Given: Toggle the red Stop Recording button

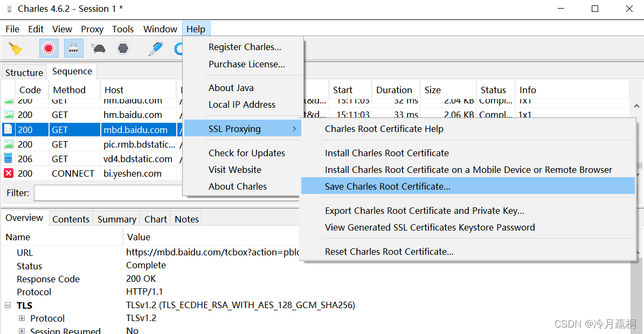Looking at the screenshot, I should click(x=49, y=48).
